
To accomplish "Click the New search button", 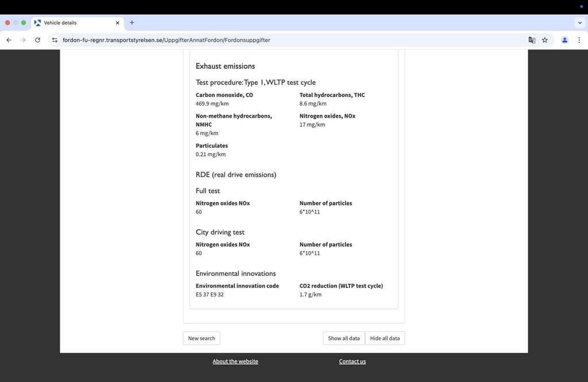I will pos(202,338).
